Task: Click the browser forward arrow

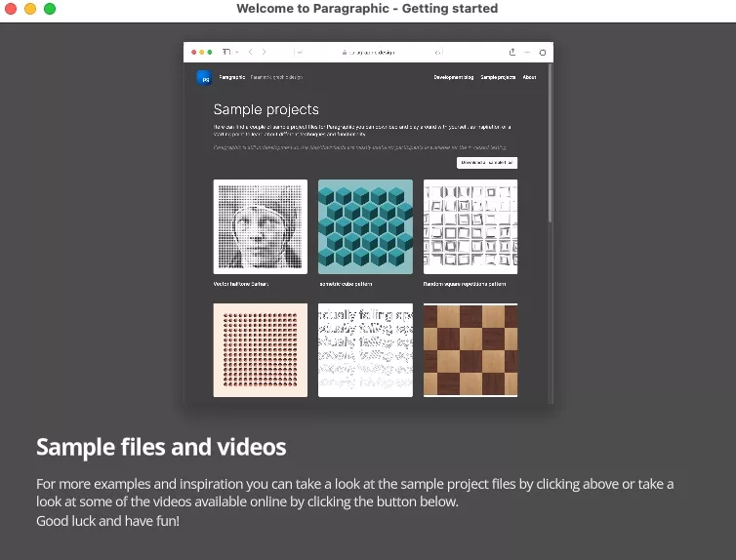Action: 264,52
